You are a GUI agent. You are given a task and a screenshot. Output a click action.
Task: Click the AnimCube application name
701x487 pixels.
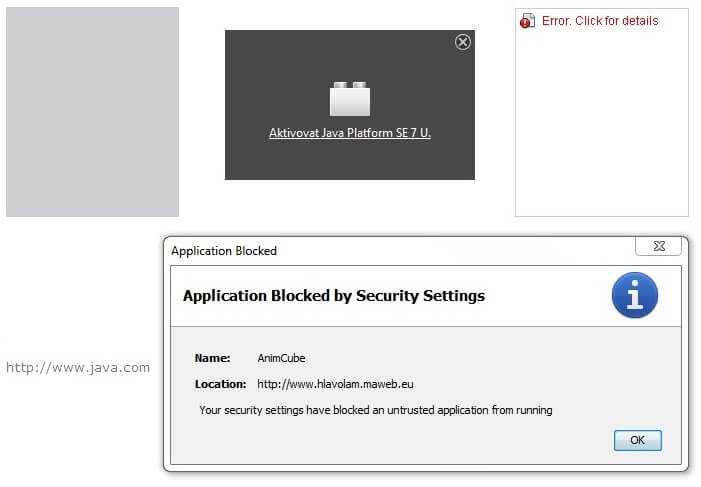pos(281,358)
